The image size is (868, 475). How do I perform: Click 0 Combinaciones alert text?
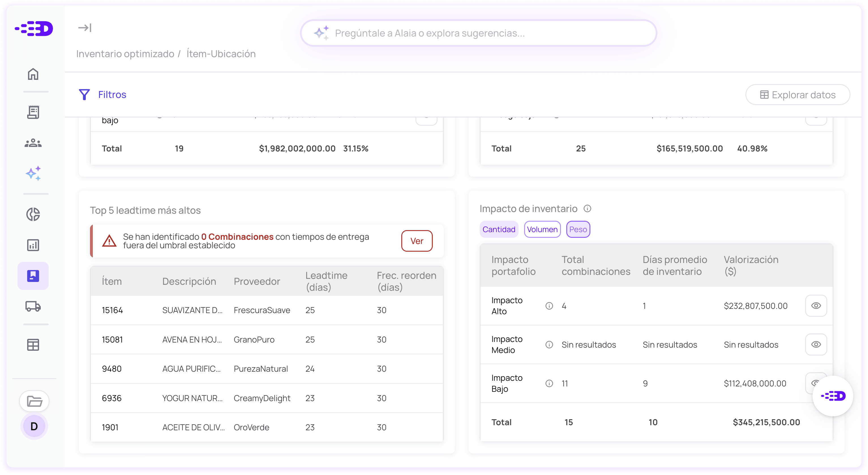tap(237, 237)
